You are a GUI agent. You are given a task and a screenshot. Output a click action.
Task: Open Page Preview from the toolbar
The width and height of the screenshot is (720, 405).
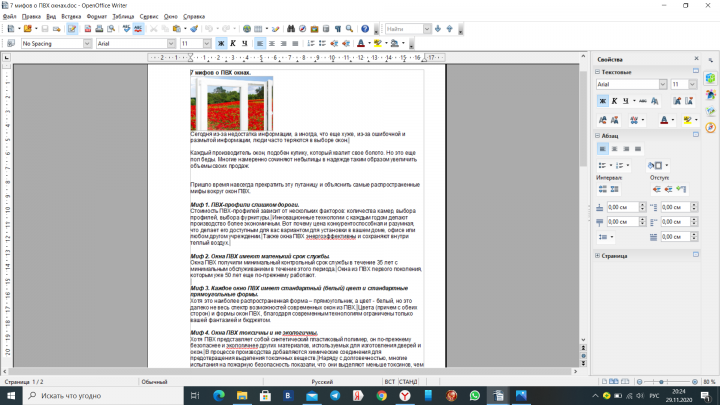coord(111,29)
